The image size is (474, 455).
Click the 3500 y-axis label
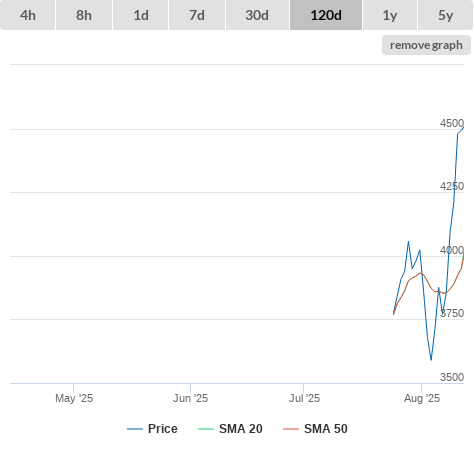452,377
